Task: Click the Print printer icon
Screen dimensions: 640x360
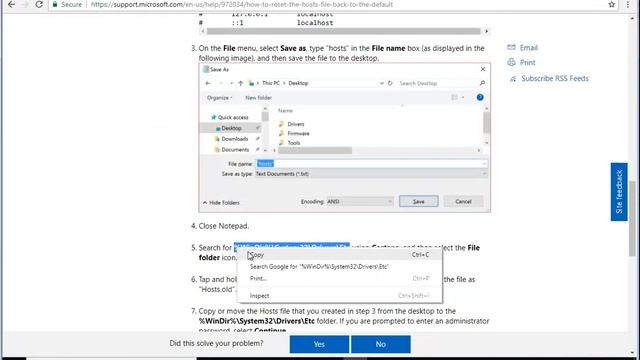Action: tap(511, 62)
